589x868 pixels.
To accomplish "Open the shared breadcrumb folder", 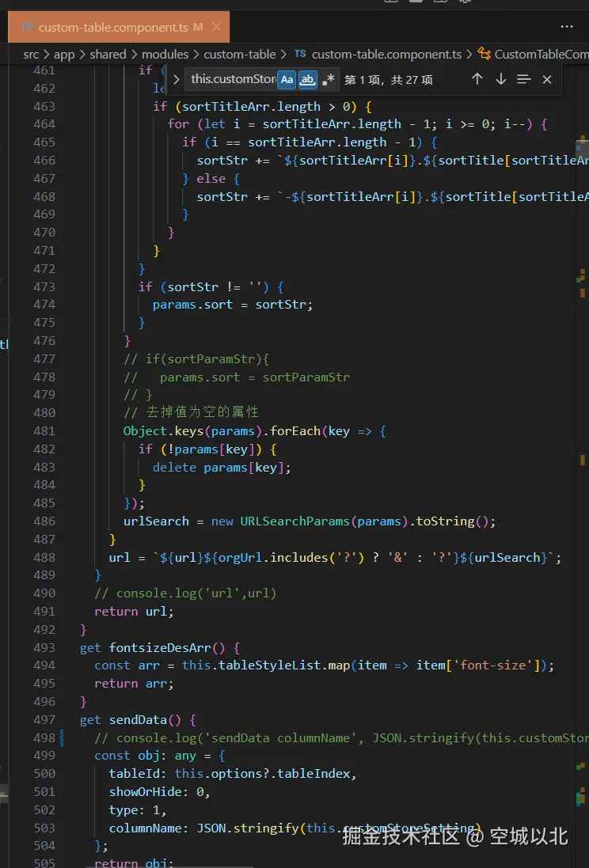I will 108,55.
